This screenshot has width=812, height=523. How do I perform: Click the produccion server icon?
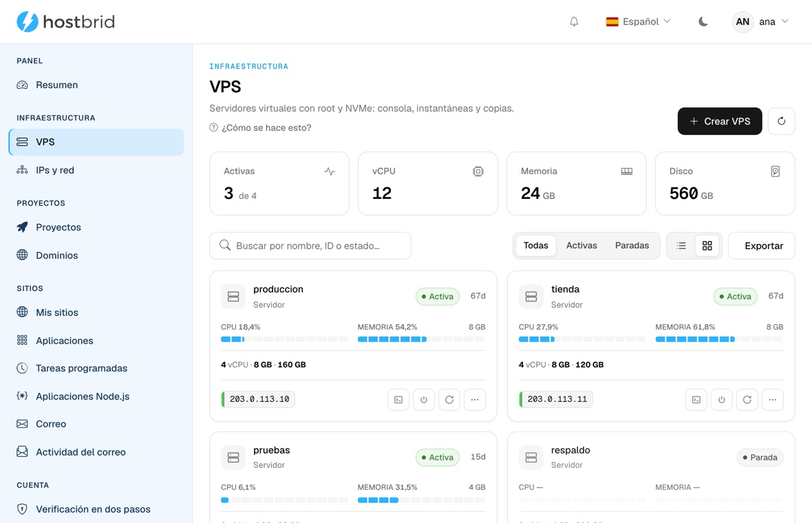233,297
